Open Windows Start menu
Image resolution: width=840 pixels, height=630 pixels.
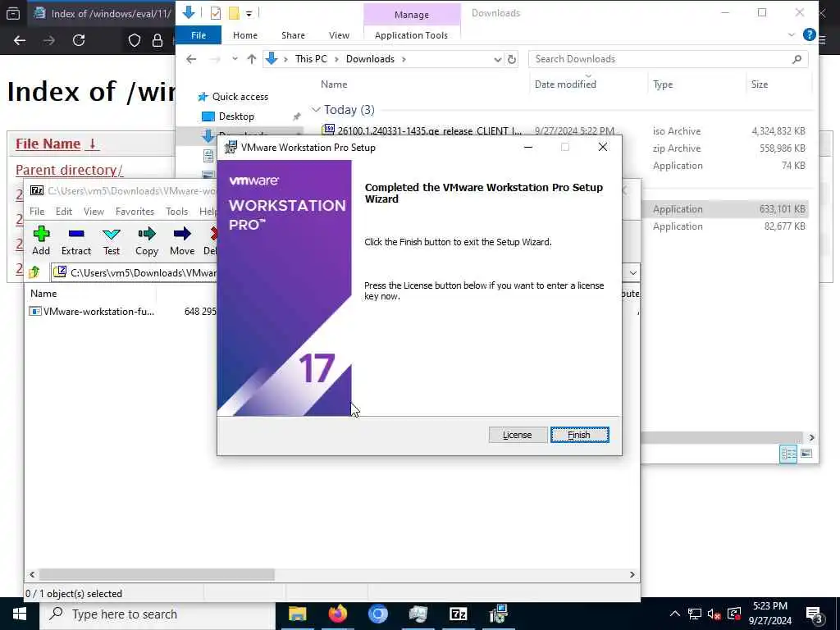20,614
